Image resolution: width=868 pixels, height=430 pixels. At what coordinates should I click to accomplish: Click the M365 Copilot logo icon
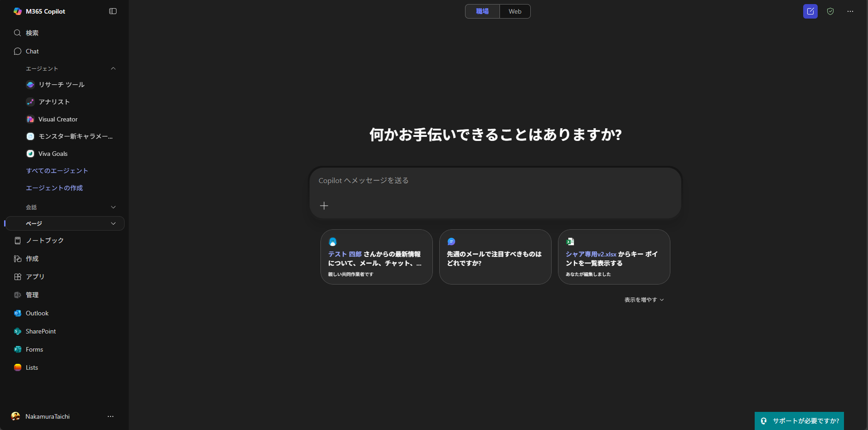pos(18,11)
